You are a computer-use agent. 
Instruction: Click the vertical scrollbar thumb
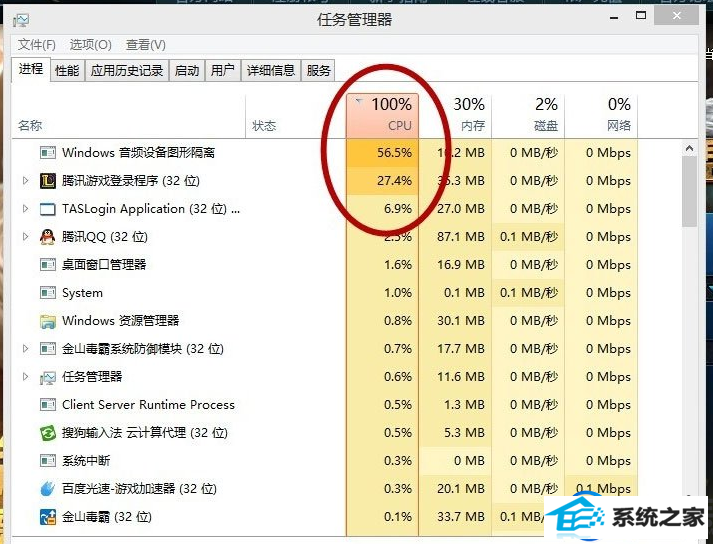click(x=689, y=191)
